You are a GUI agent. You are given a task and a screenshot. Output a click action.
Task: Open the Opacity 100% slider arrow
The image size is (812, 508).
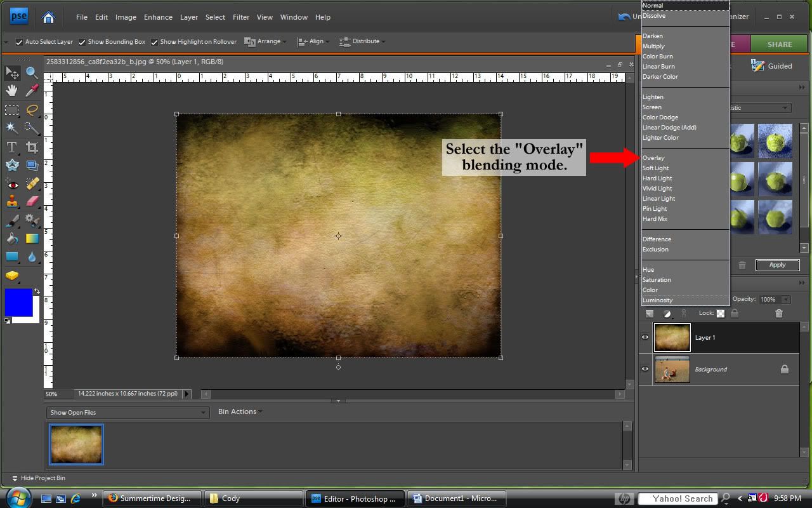tap(786, 299)
